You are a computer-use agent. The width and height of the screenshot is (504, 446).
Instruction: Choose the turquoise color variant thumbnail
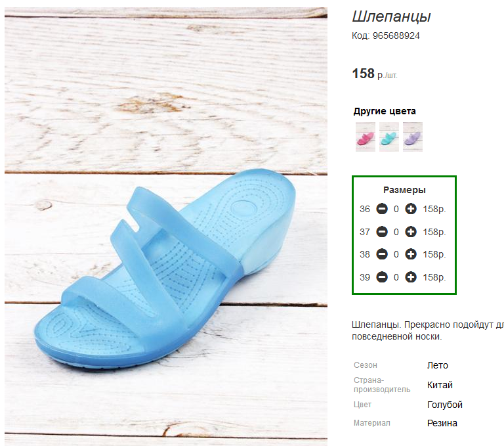(x=389, y=137)
